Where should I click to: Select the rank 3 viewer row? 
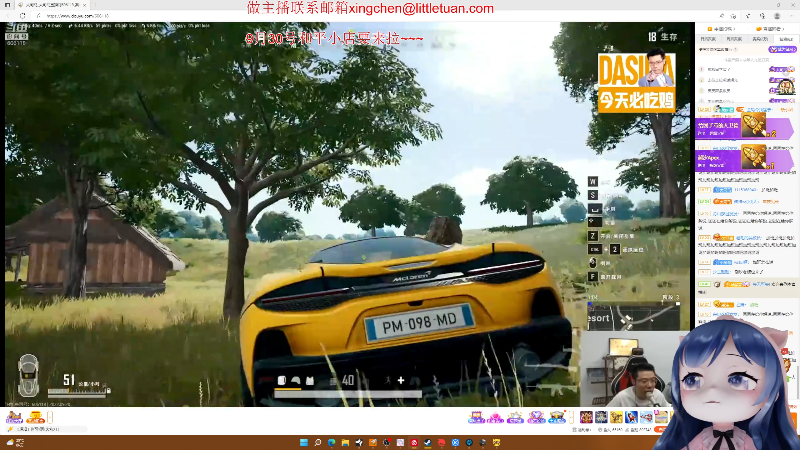click(747, 91)
